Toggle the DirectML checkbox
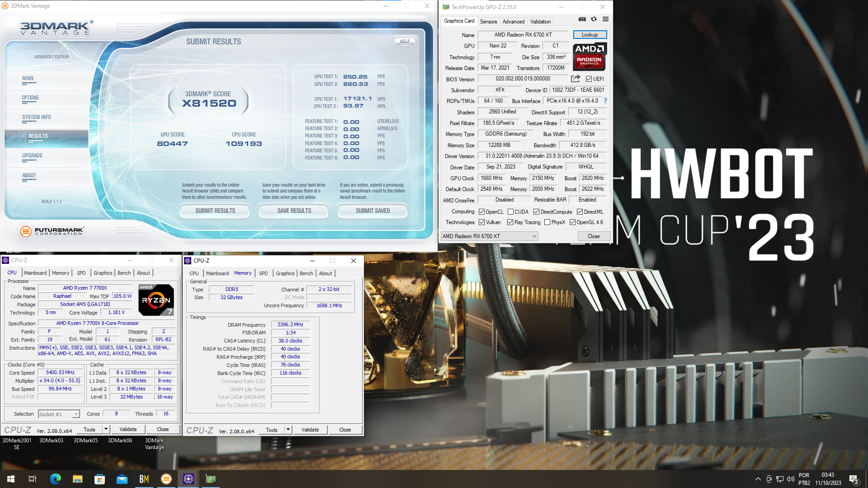868x488 pixels. click(x=580, y=212)
